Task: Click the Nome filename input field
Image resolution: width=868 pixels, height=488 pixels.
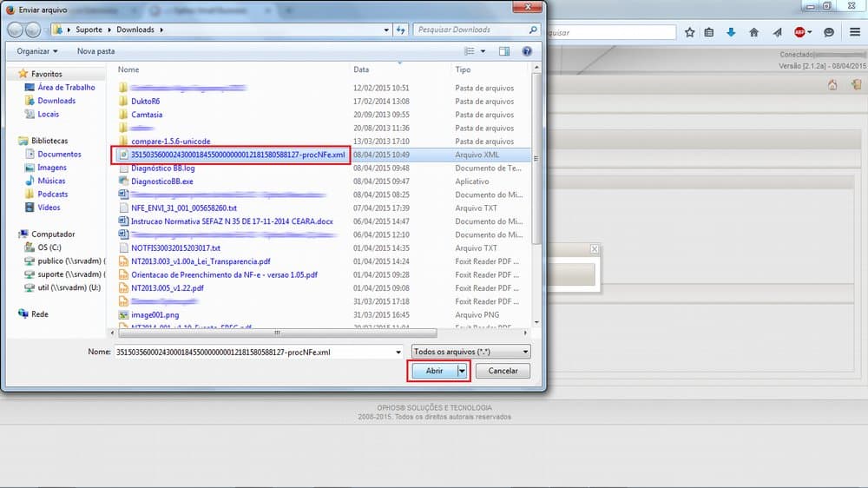Action: pyautogui.click(x=253, y=352)
